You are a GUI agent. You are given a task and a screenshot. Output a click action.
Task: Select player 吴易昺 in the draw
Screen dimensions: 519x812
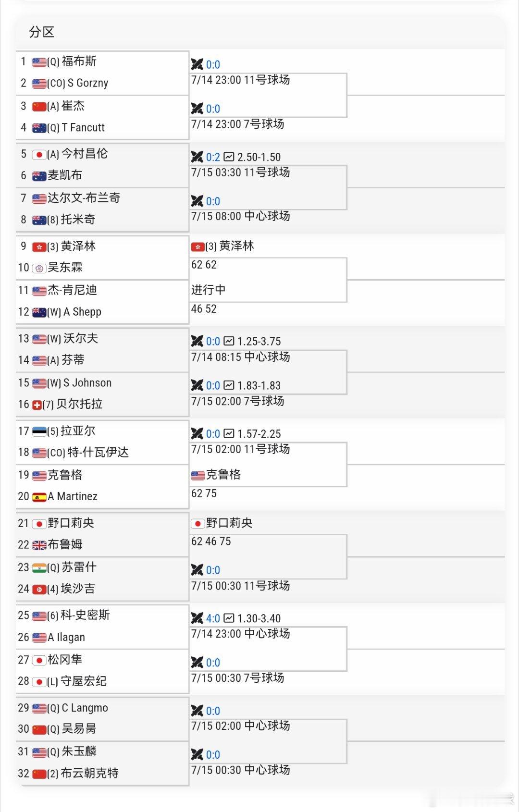[x=79, y=728]
